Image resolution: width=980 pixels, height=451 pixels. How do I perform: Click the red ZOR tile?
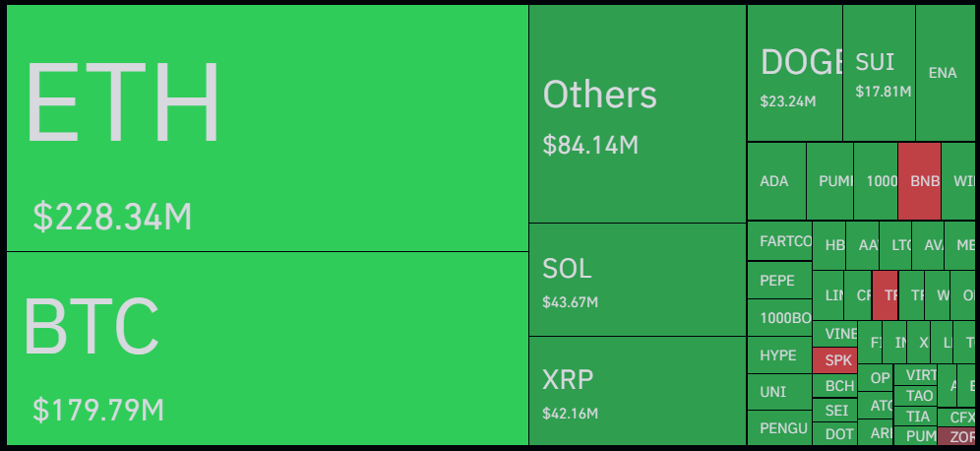956,436
